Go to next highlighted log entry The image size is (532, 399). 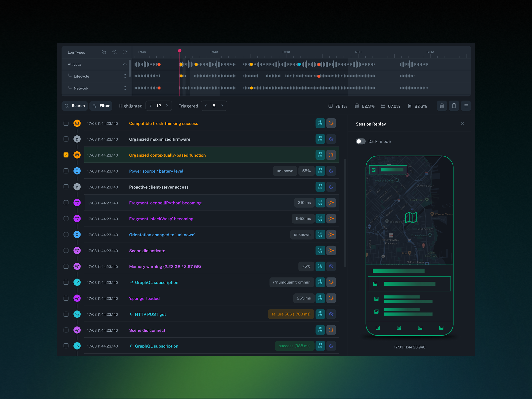167,106
